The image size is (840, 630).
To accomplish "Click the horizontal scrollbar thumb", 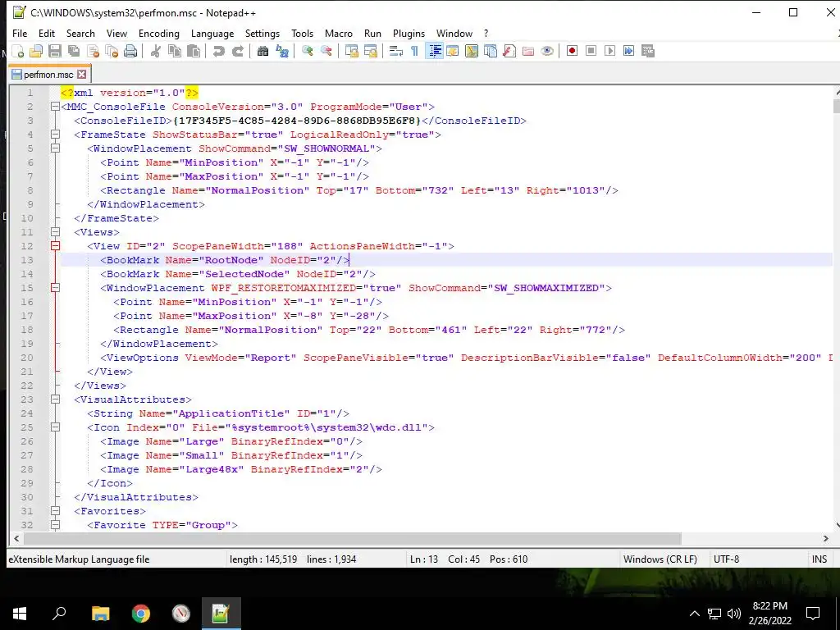I will coord(353,538).
